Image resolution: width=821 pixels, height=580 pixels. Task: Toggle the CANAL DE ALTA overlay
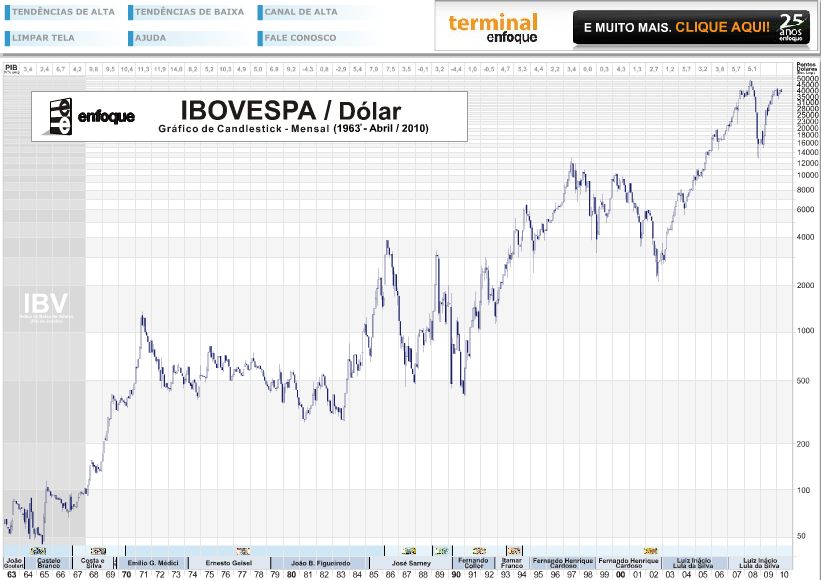(300, 12)
